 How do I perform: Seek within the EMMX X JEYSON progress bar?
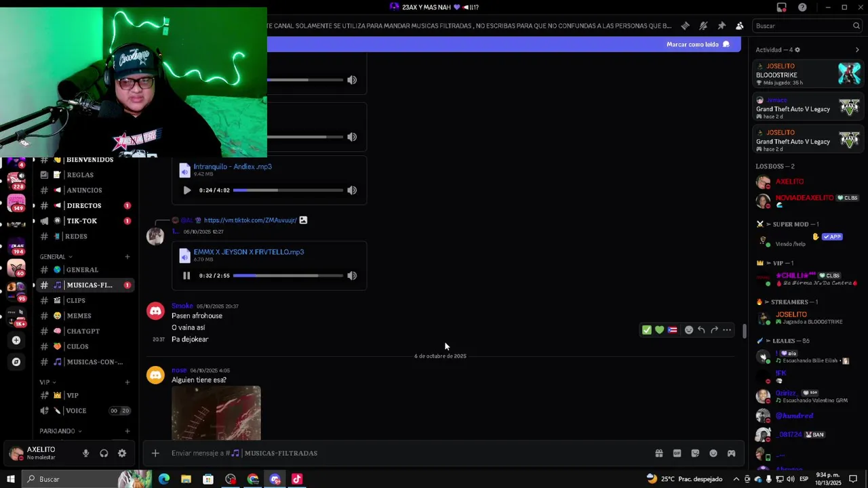click(x=288, y=276)
